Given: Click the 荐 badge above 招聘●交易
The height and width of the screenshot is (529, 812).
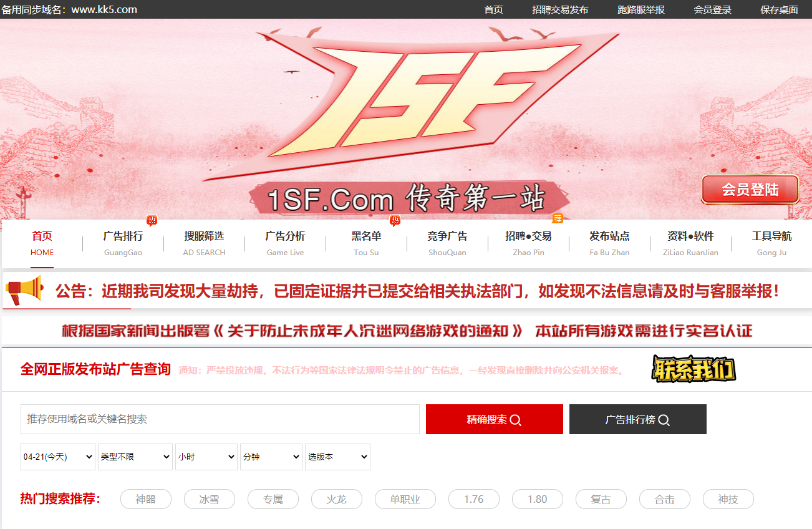Looking at the screenshot, I should click(x=558, y=218).
